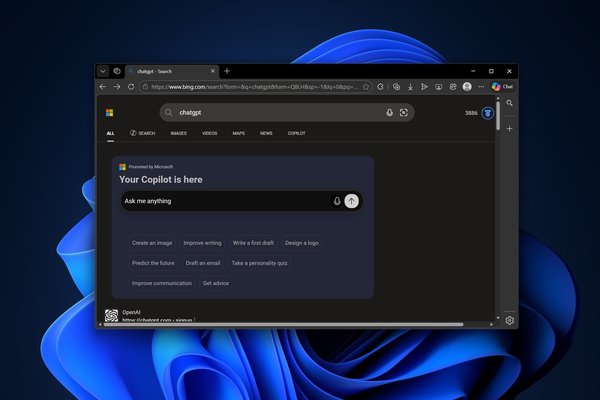Click the sidebar search magnifier icon
Screen dimensions: 600x400
coord(509,103)
